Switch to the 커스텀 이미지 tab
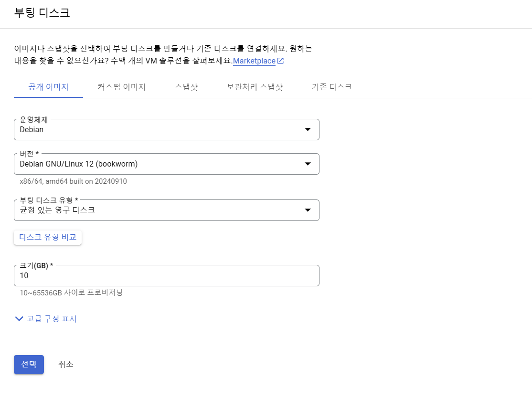 pyautogui.click(x=121, y=87)
